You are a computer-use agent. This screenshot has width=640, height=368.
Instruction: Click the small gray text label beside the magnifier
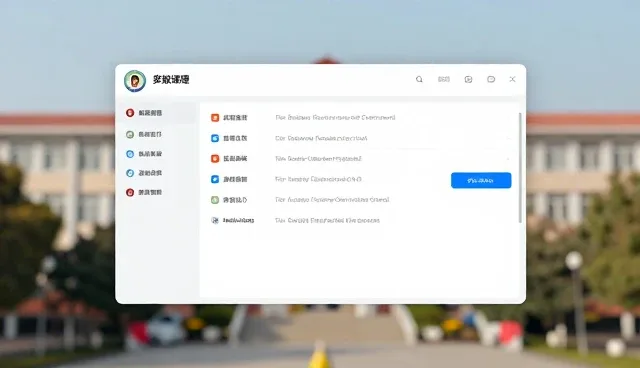[x=444, y=79]
